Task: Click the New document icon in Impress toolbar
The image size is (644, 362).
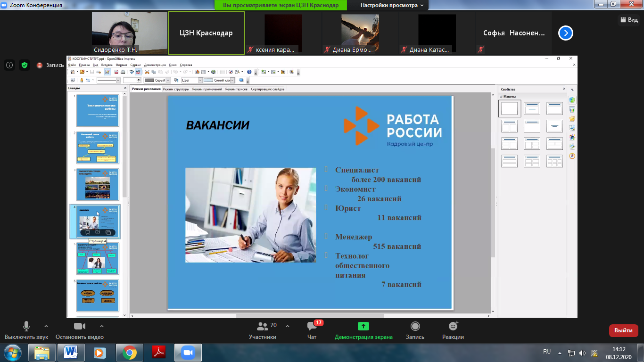Action: (73, 72)
